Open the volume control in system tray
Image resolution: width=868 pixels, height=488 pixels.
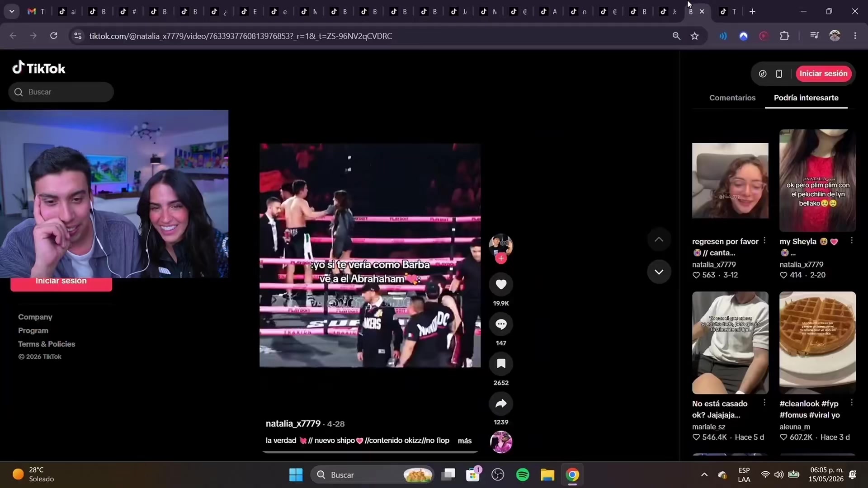(779, 474)
